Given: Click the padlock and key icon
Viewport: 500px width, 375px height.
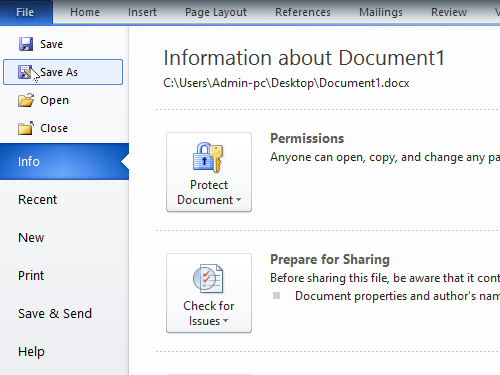Looking at the screenshot, I should click(208, 157).
